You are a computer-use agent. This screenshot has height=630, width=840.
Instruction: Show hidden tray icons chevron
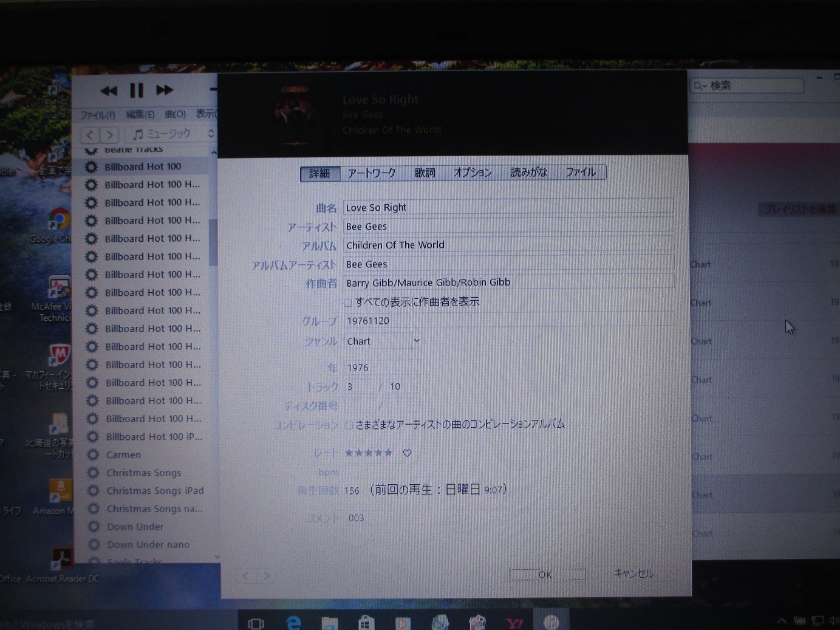point(782,621)
